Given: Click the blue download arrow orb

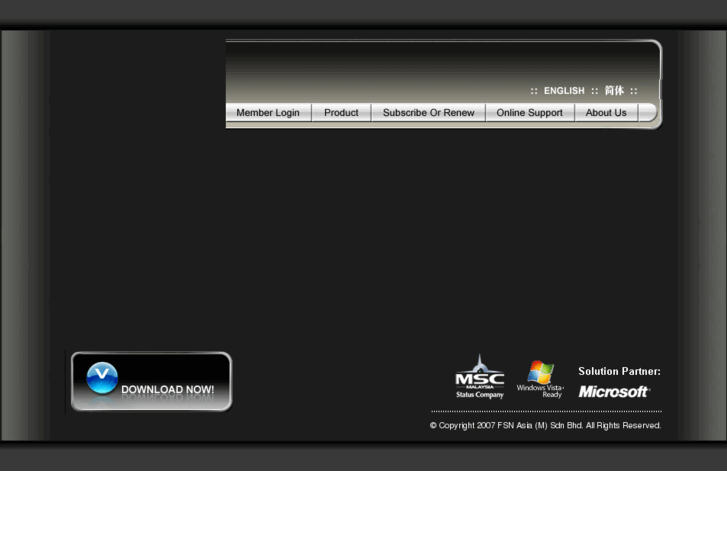Looking at the screenshot, I should point(102,378).
